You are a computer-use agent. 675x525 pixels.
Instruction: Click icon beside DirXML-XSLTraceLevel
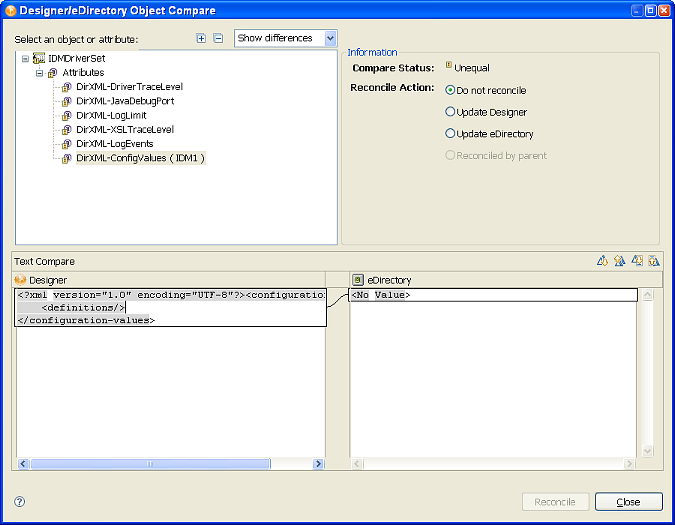tap(66, 130)
